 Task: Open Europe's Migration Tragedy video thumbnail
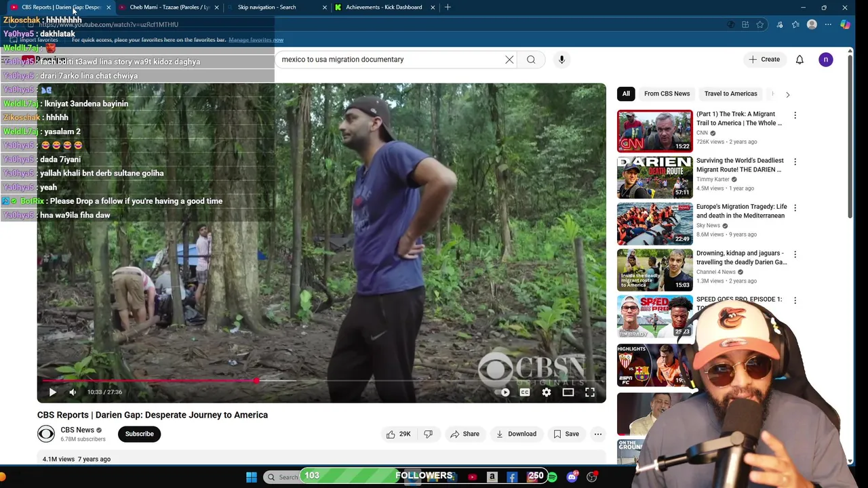654,224
